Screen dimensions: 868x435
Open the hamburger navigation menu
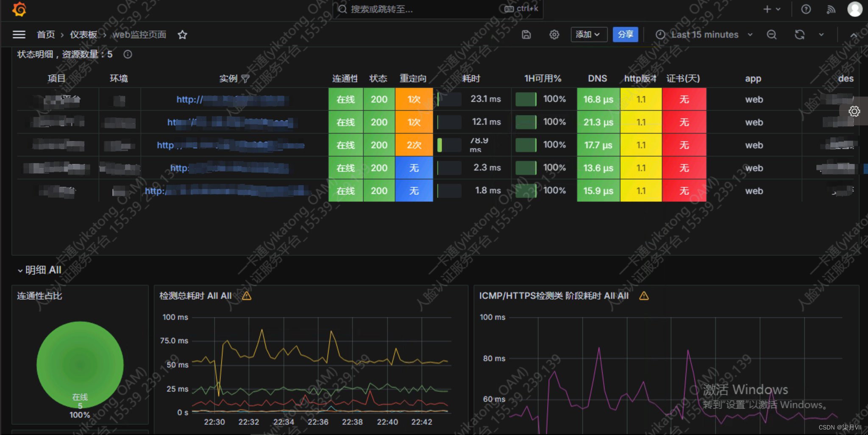point(19,35)
